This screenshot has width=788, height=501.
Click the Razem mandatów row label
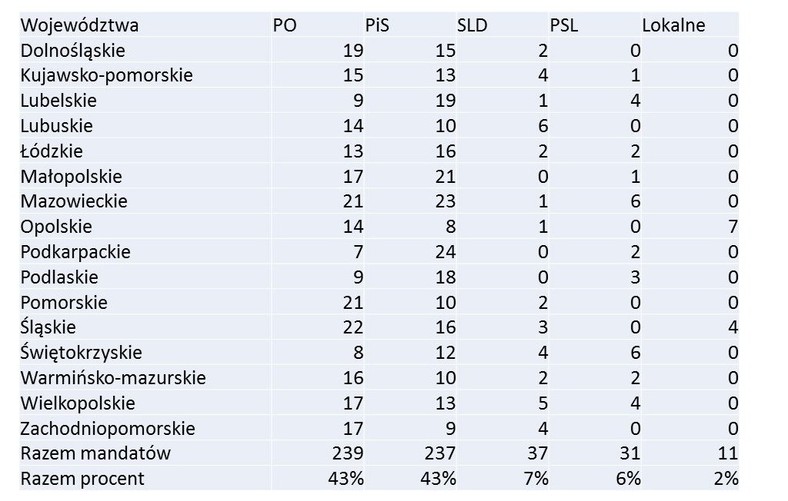coord(95,453)
